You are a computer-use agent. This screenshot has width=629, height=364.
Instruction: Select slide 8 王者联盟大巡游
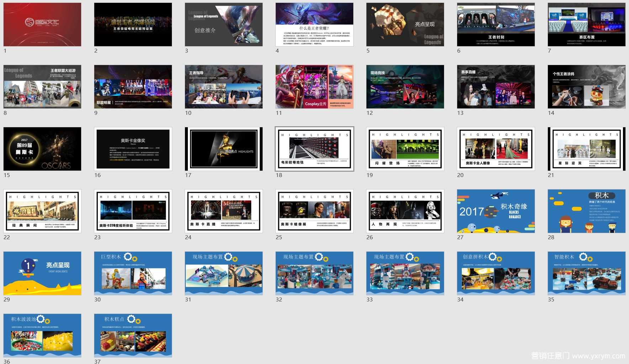pos(42,87)
